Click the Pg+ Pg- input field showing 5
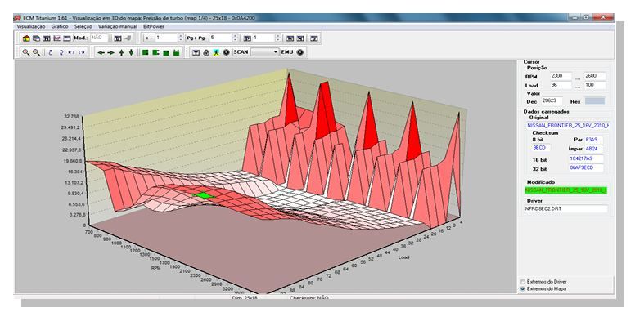The image size is (644, 317). [221, 38]
